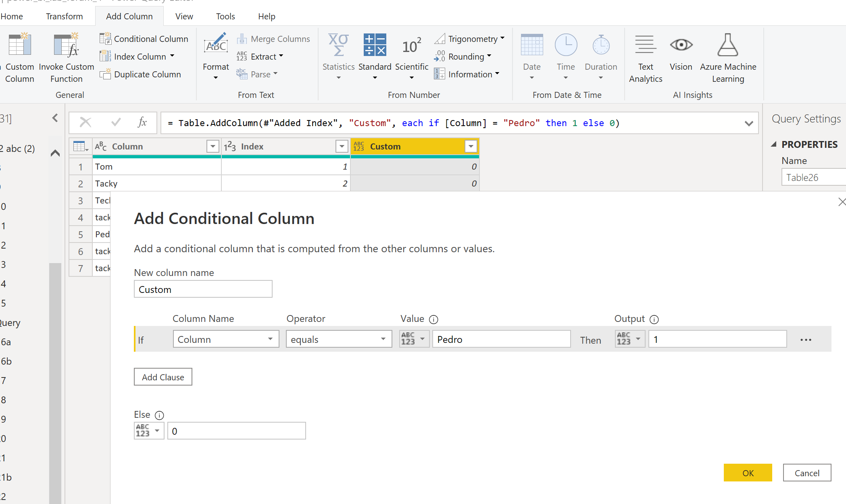Open filter dropdown for Custom column
The height and width of the screenshot is (504, 846).
(x=471, y=146)
